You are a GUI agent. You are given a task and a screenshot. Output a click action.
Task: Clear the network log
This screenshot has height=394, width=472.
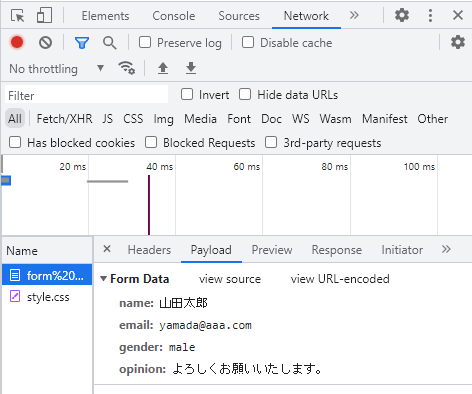[x=45, y=43]
